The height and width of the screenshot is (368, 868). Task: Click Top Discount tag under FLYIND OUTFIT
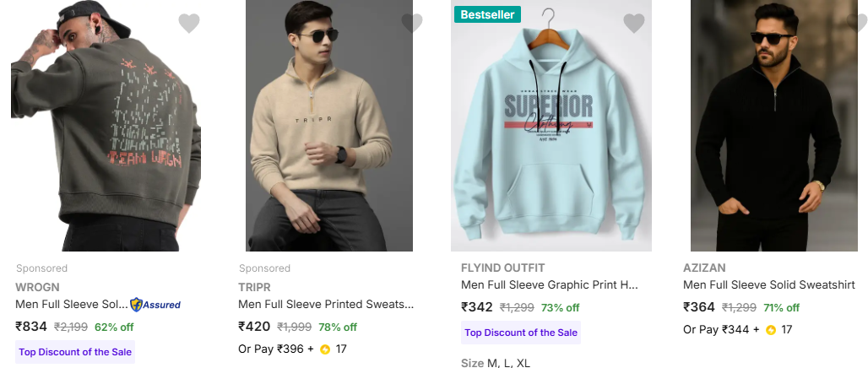[x=521, y=333]
